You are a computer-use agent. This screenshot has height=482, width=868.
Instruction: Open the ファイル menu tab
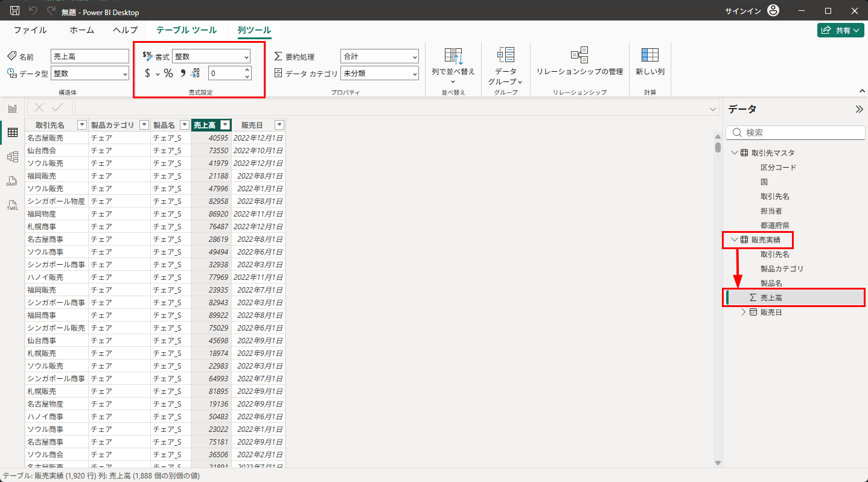click(x=30, y=30)
